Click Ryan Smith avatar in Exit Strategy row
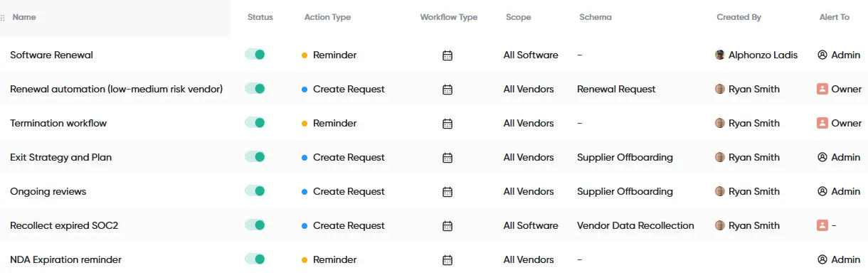Screen dimensions: 868x280 pyautogui.click(x=720, y=157)
